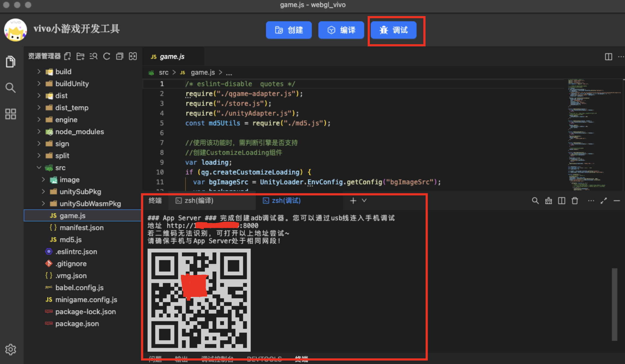Kill terminal with trash icon
Viewport: 625px width, 364px height.
click(x=575, y=201)
